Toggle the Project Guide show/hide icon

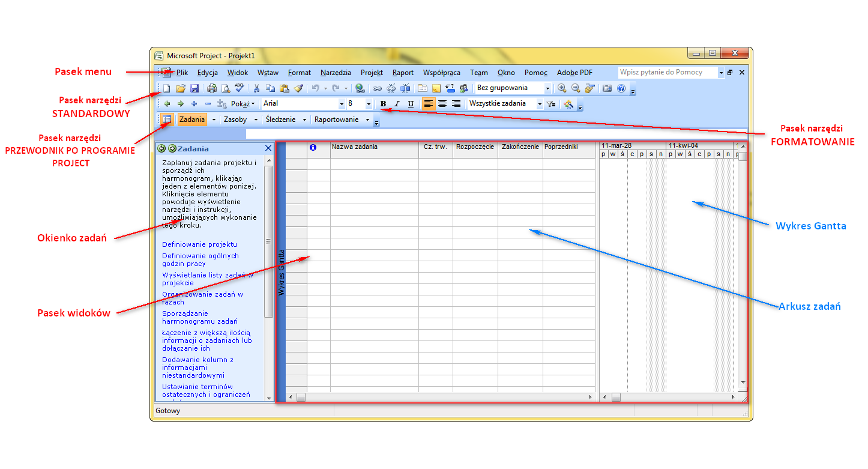[167, 119]
